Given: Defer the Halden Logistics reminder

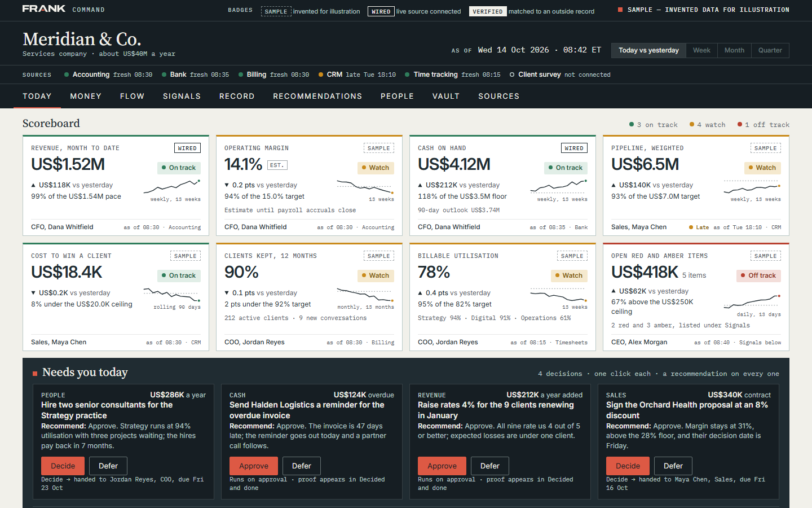Looking at the screenshot, I should (302, 466).
